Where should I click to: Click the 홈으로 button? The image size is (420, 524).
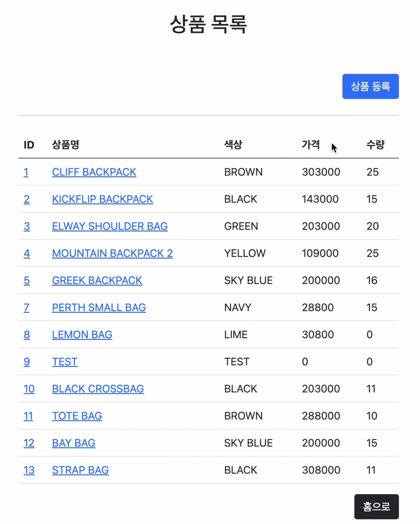click(376, 506)
